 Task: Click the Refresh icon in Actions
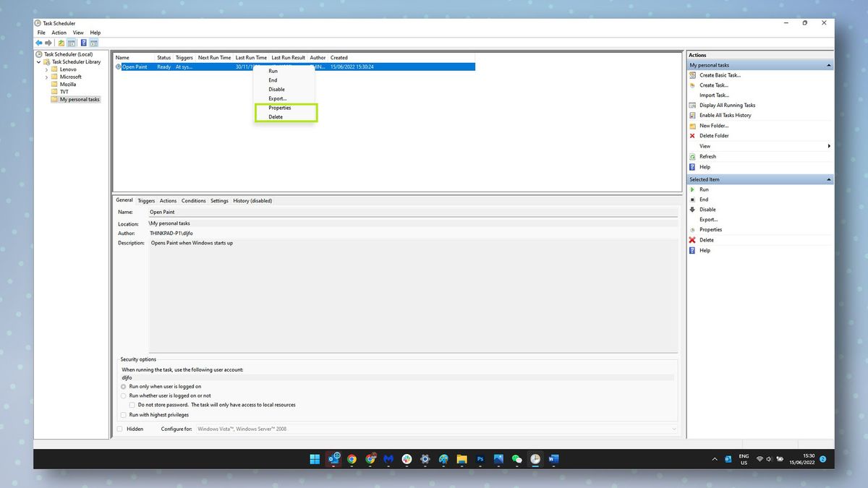click(x=694, y=156)
